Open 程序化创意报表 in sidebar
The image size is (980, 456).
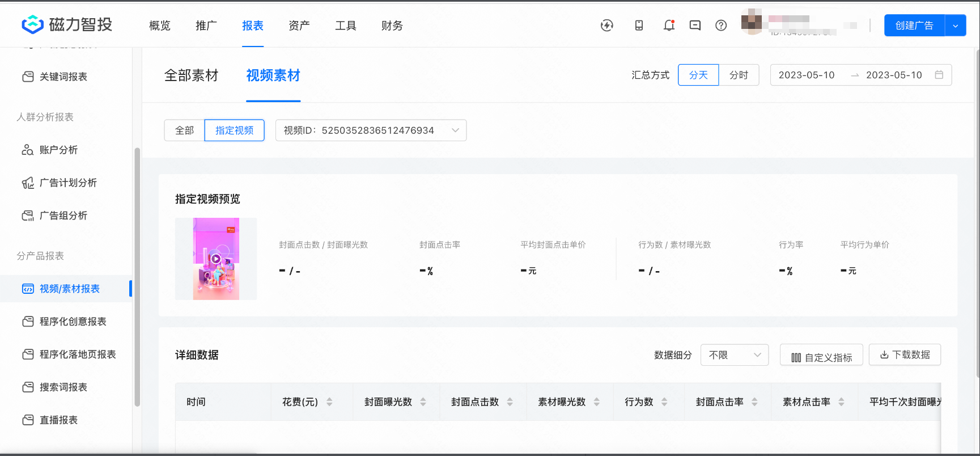click(73, 322)
